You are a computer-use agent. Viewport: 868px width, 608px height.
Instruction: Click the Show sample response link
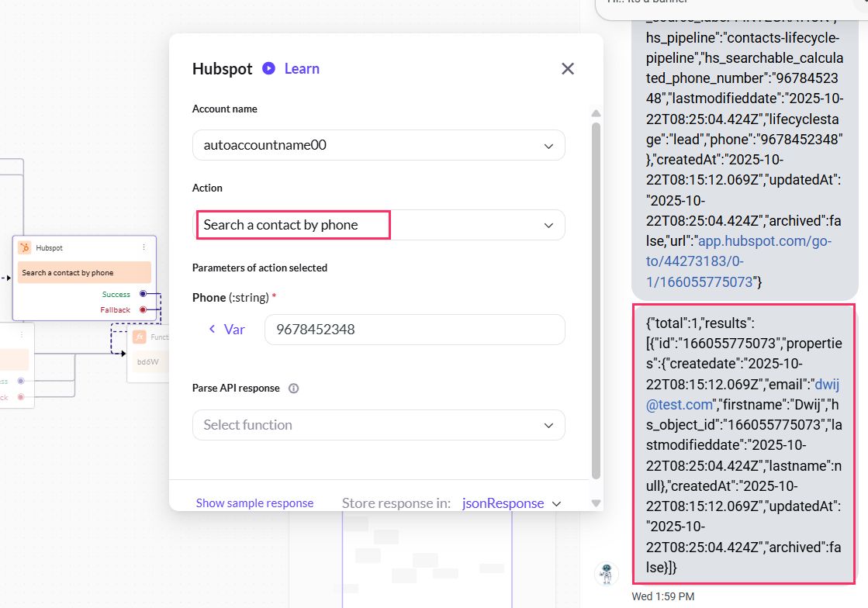pyautogui.click(x=254, y=503)
